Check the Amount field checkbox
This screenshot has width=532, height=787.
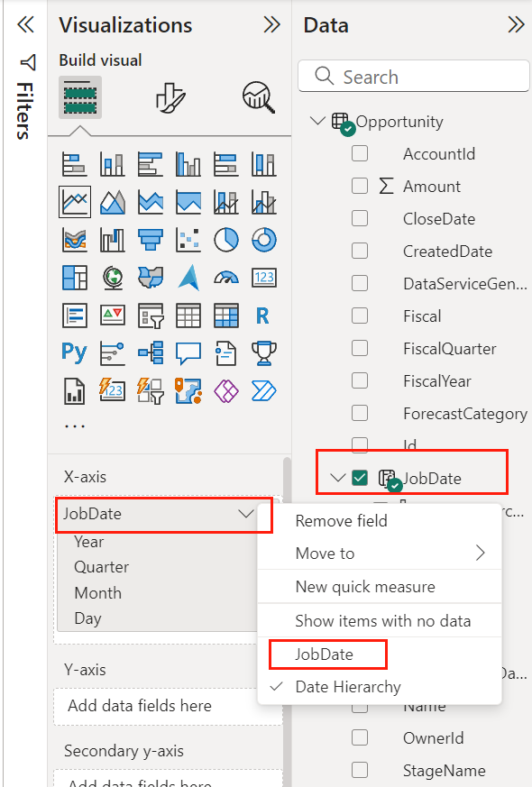(359, 186)
